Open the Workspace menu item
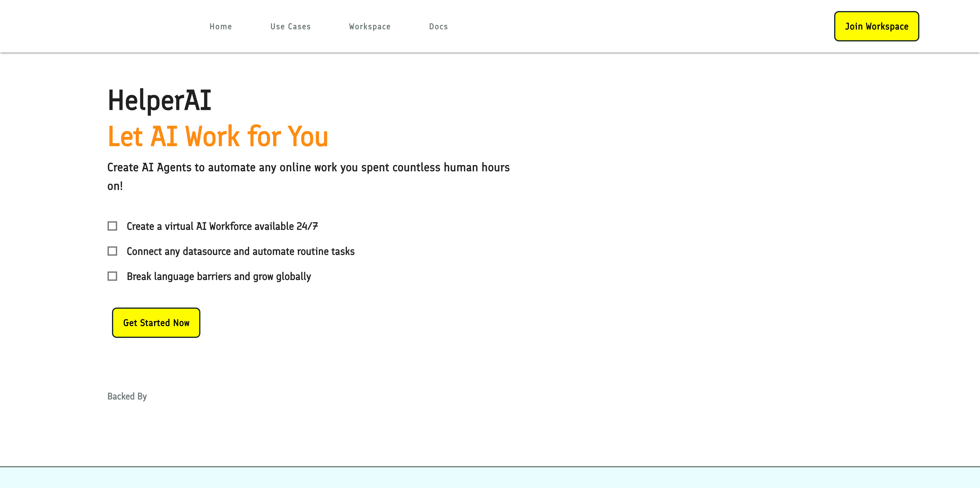 point(370,27)
